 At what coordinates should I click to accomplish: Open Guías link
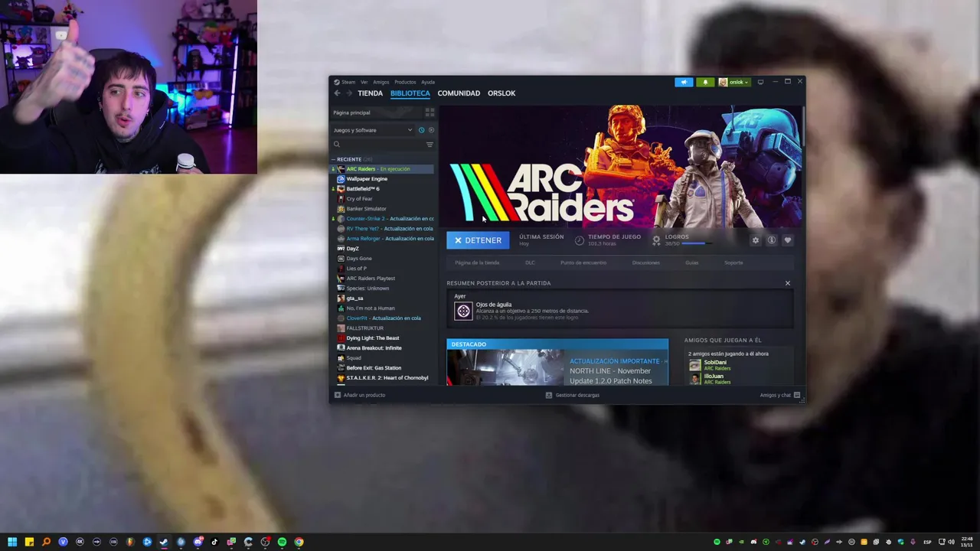(x=692, y=262)
